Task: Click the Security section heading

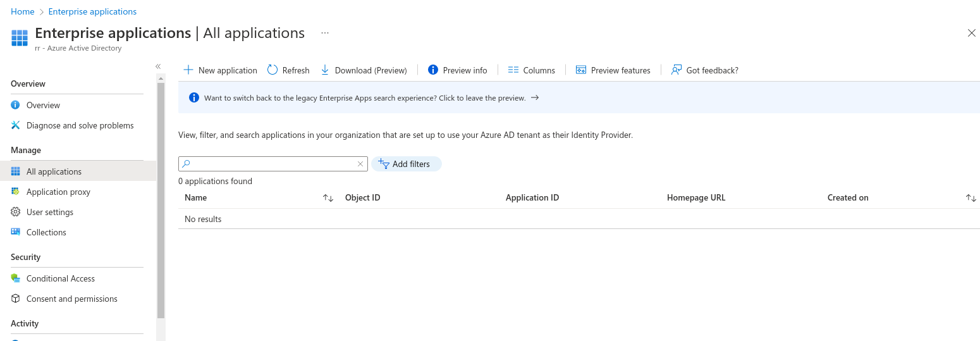Action: coord(25,257)
